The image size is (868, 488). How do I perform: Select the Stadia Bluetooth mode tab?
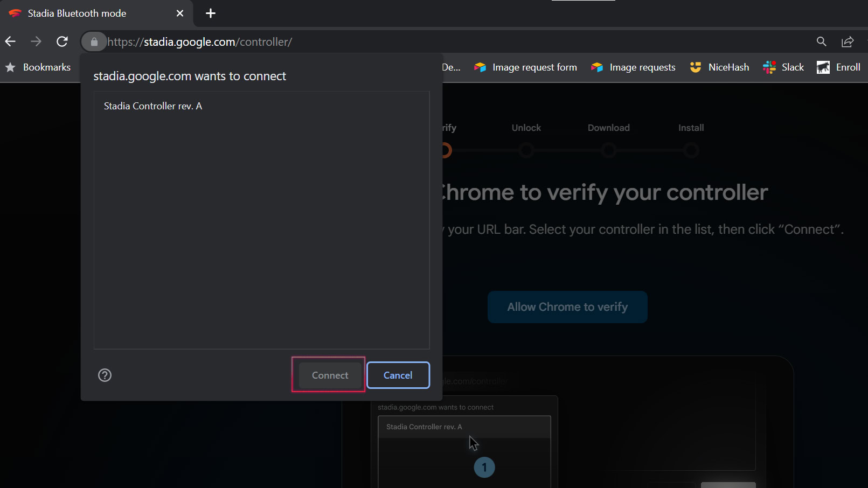coord(97,13)
